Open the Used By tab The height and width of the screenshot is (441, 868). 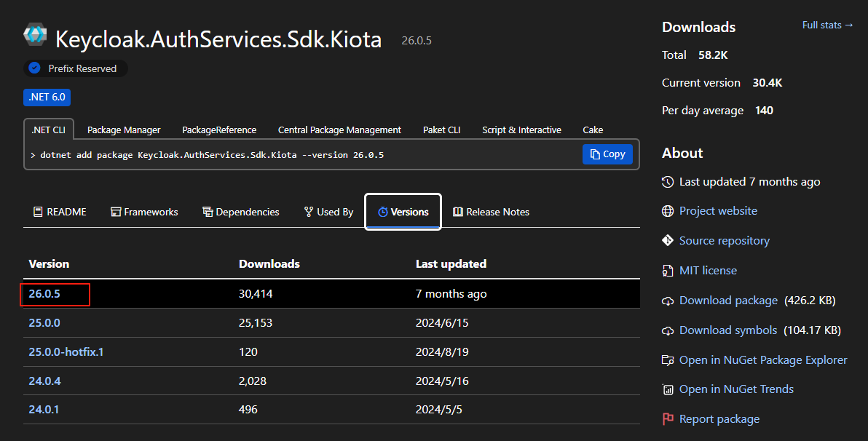329,212
